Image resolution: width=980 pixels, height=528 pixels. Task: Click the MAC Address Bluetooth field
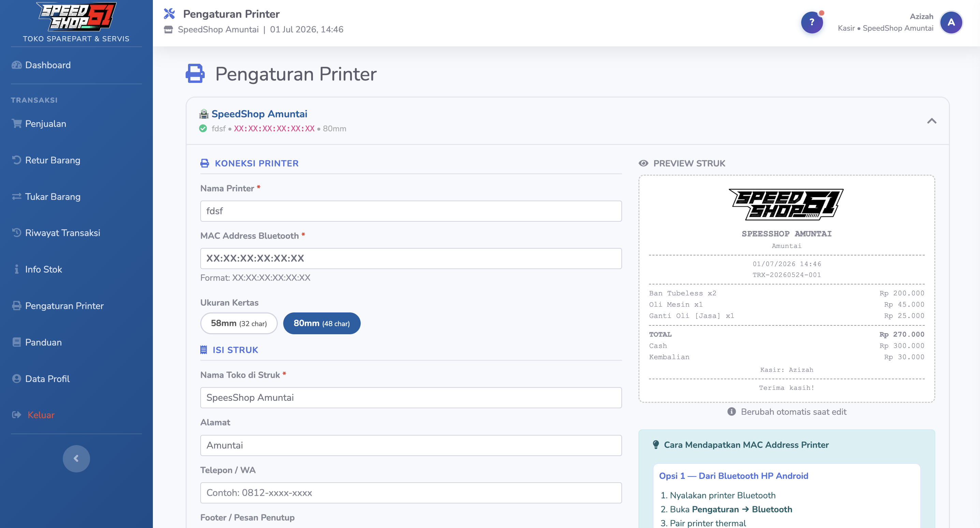click(x=411, y=258)
